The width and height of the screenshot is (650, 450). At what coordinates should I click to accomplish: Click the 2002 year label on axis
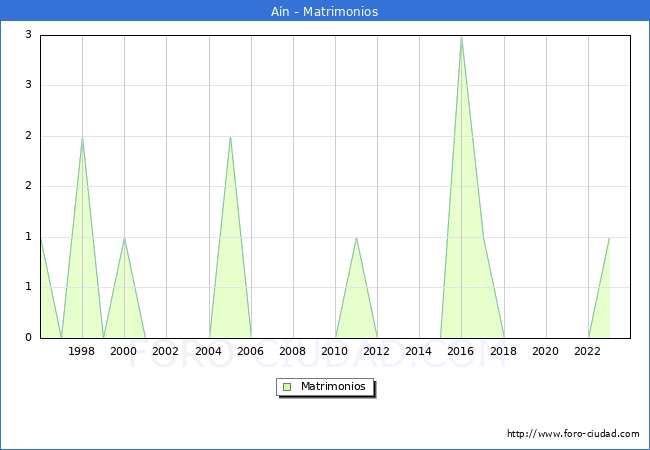click(166, 351)
